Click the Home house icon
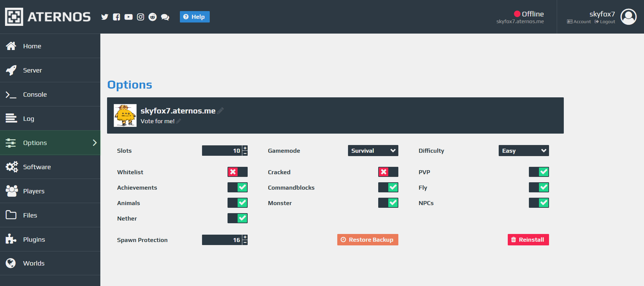Screen dimensions: 644x286 tap(11, 46)
